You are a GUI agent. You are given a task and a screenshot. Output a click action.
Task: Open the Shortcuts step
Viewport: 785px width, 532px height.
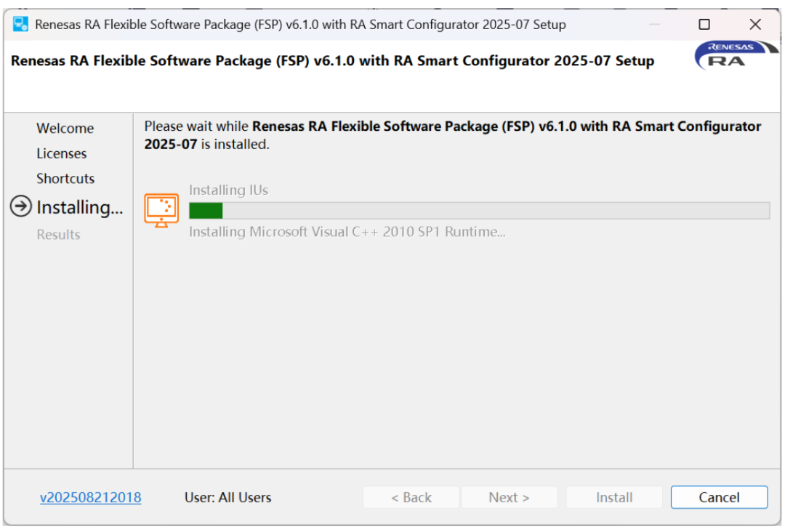pyautogui.click(x=65, y=179)
